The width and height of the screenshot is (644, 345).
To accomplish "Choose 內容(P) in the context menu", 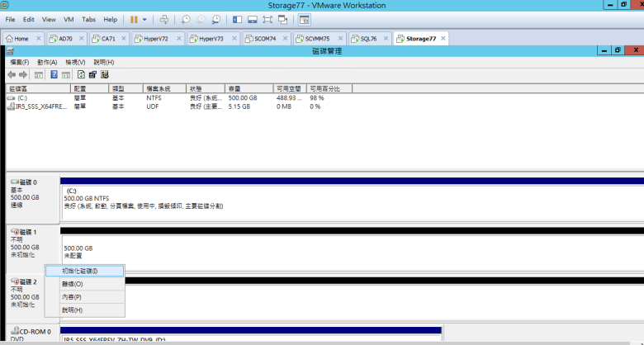I will tap(72, 297).
